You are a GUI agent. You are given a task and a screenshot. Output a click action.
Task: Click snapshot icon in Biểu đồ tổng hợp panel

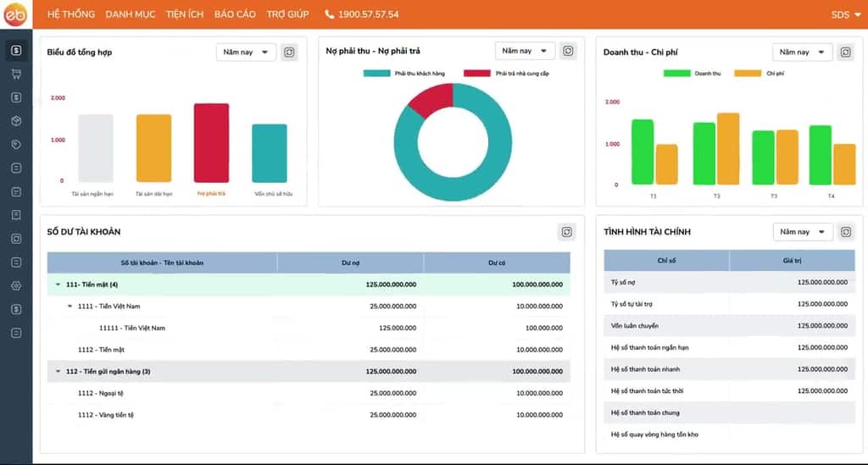(289, 52)
